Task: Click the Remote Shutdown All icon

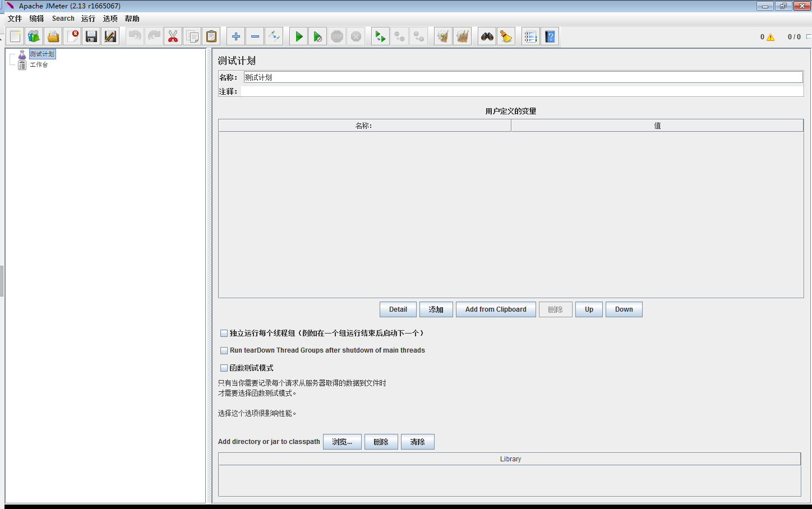Action: click(x=419, y=36)
